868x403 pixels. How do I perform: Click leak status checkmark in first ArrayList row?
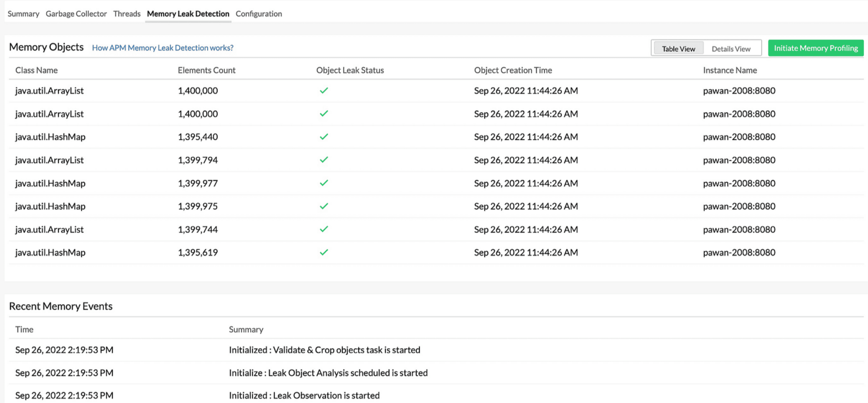(x=323, y=91)
